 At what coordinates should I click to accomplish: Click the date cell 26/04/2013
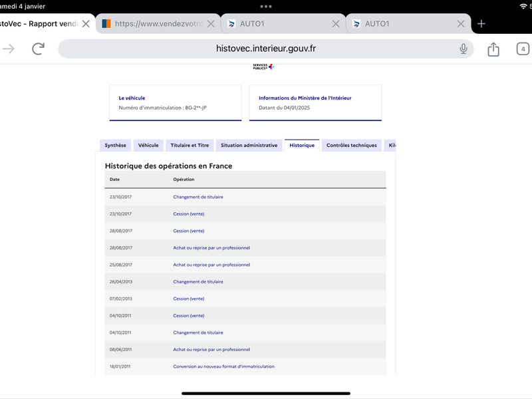tap(121, 281)
